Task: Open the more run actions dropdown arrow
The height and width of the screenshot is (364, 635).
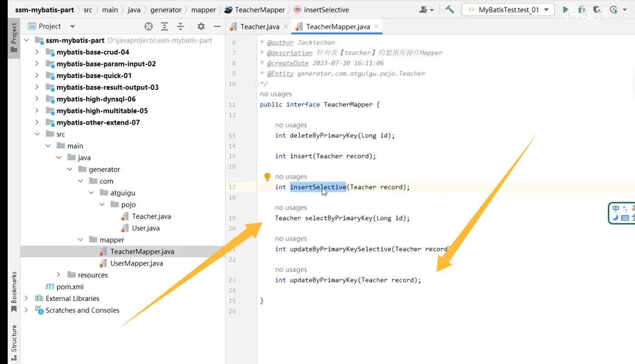Action: (x=625, y=10)
